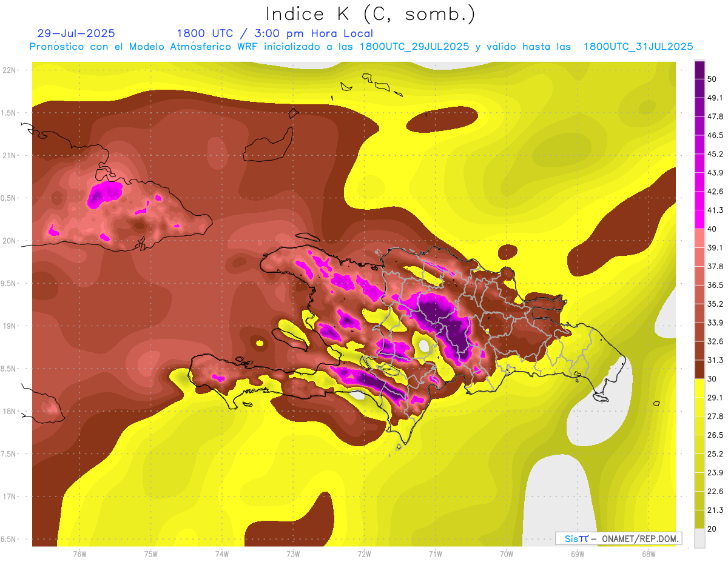Click the "76W" longitude label
The height and width of the screenshot is (562, 728).
click(79, 554)
